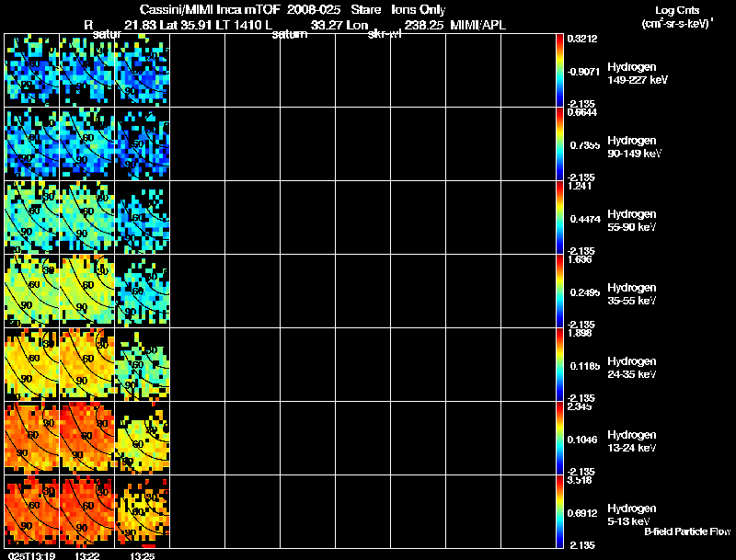Inspect the Hydrogen 5-13 keV image at 13:25
Viewport: 736px width, 560px height.
pyautogui.click(x=143, y=512)
